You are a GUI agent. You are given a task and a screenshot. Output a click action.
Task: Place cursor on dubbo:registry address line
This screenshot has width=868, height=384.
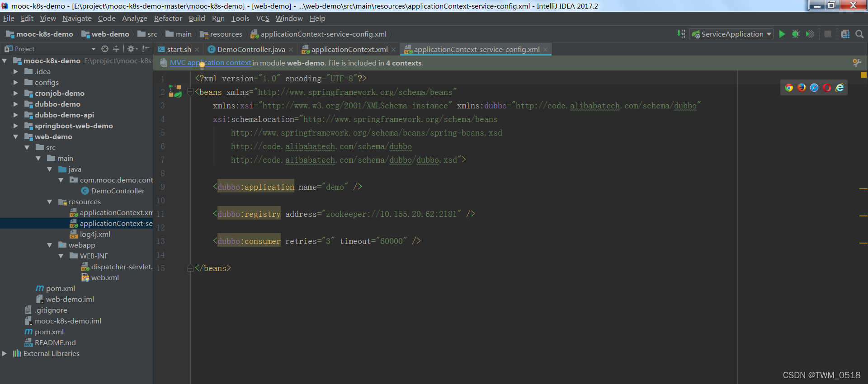click(344, 214)
